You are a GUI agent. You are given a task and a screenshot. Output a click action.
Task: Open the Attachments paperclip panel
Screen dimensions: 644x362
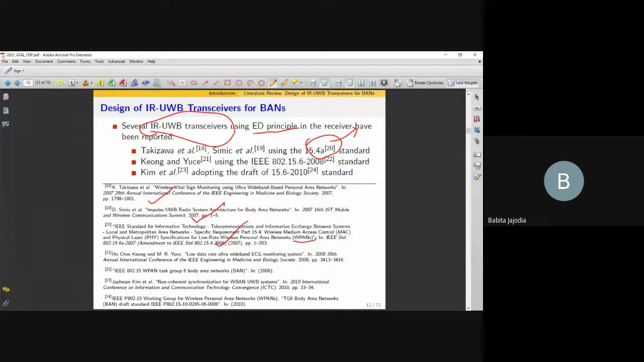6,303
